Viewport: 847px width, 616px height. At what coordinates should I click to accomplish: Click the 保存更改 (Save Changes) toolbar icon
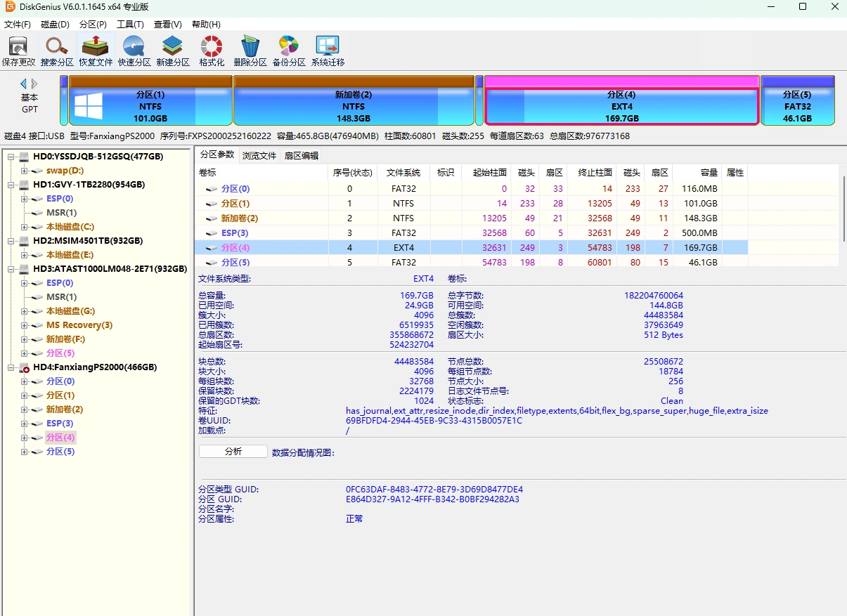point(18,49)
